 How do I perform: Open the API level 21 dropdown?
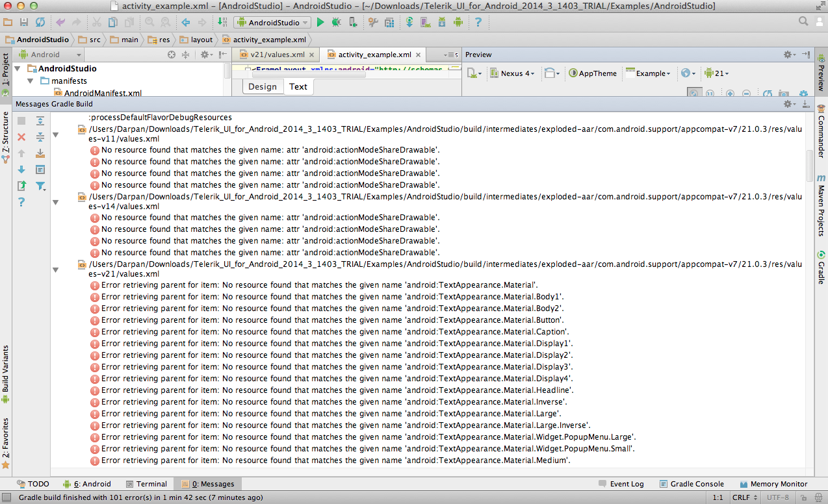coord(716,73)
